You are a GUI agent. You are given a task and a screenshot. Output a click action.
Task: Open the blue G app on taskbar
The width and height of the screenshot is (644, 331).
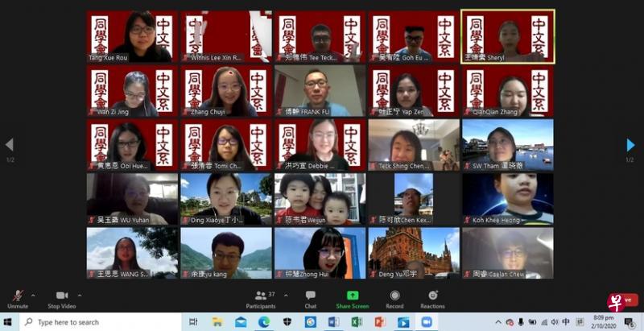(x=311, y=322)
